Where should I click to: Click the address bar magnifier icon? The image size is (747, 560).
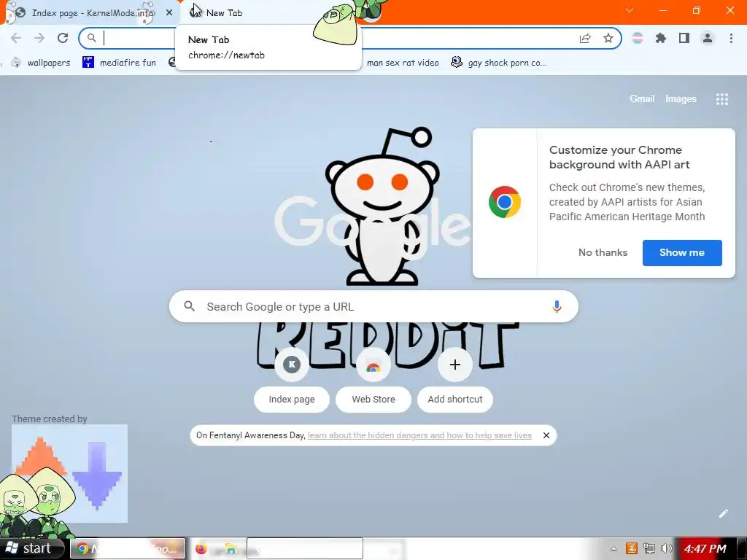(91, 38)
